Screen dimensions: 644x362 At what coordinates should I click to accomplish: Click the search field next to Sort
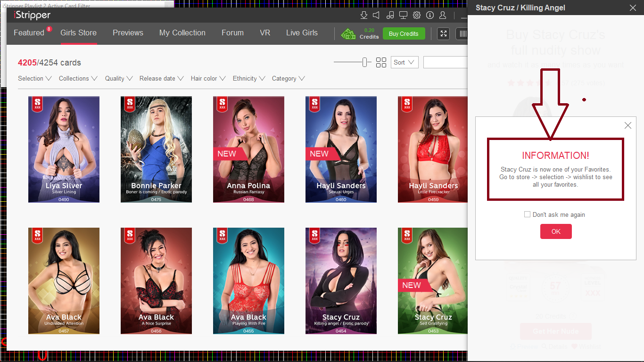[445, 62]
